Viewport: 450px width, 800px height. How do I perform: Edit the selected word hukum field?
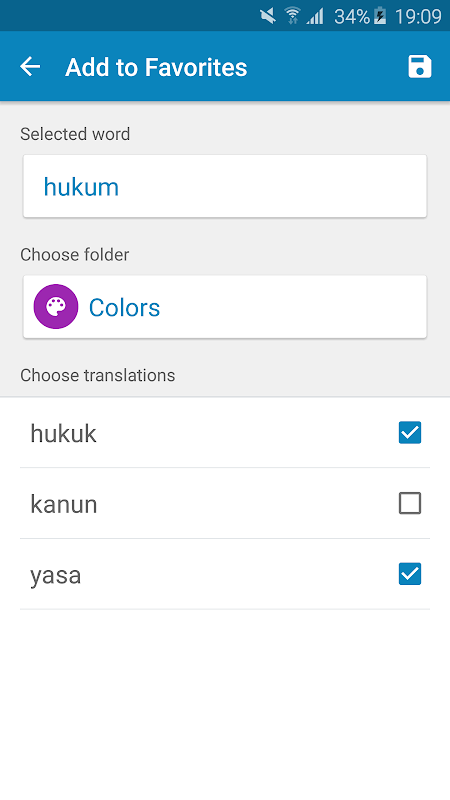pos(225,186)
